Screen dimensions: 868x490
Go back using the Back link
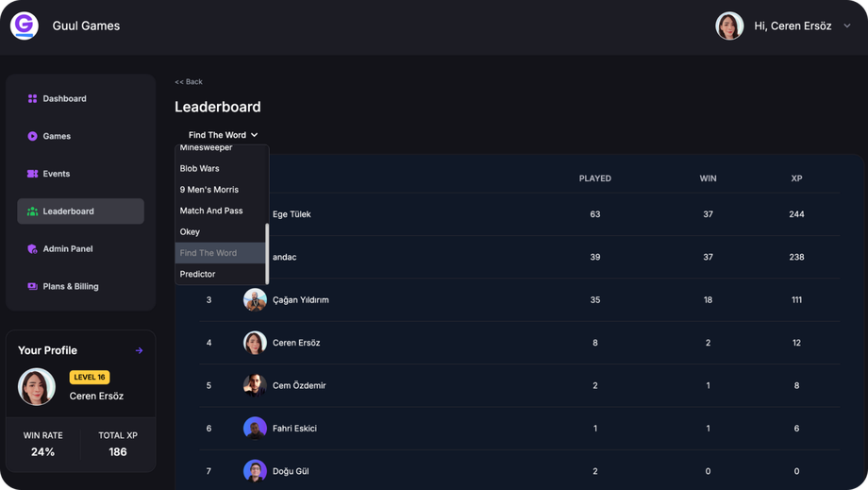point(189,82)
